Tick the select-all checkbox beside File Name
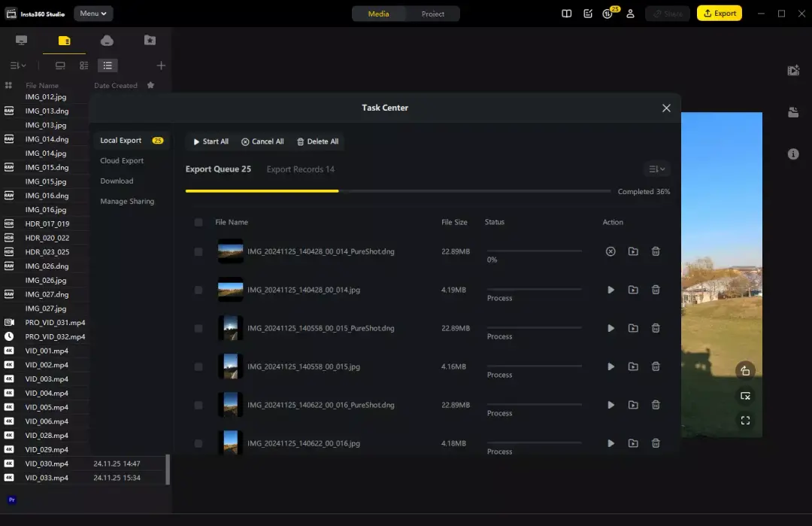 [198, 222]
